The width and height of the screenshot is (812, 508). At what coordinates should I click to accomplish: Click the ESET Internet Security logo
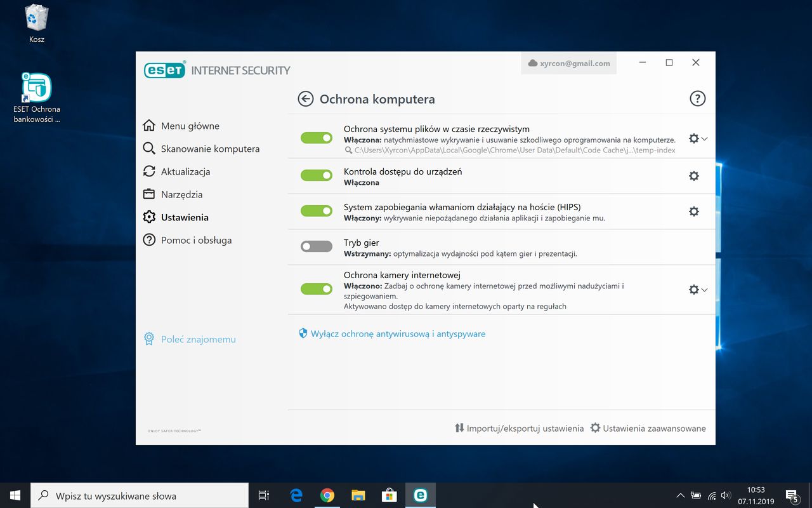click(x=217, y=70)
